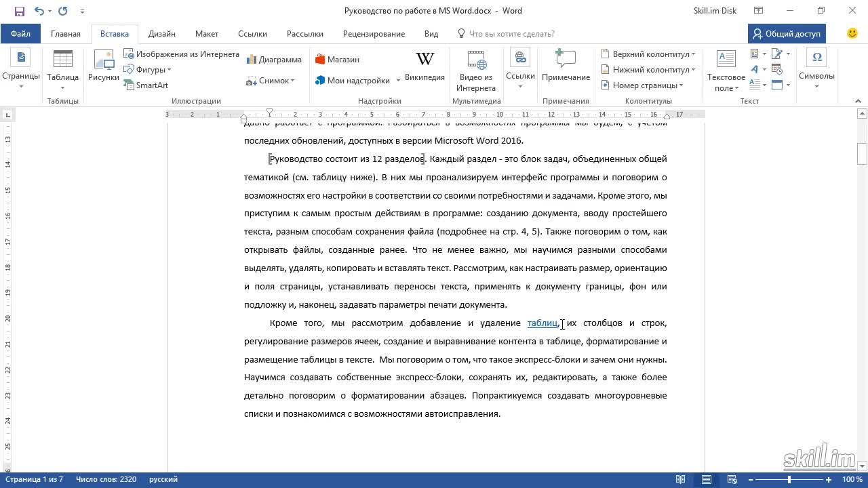Viewport: 868px width, 488px height.
Task: Open the Текстовое поле text box menu
Action: [x=726, y=70]
